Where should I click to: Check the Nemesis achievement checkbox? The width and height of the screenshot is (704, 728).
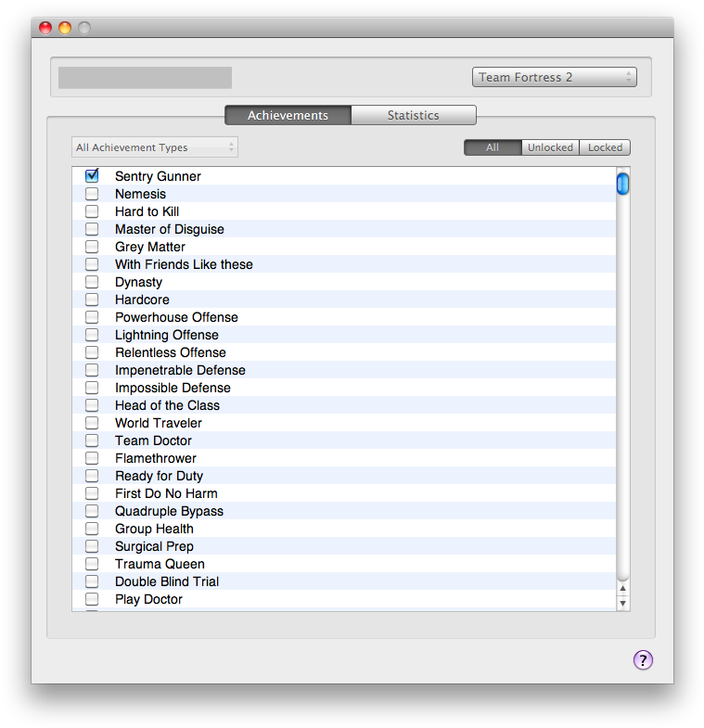click(x=92, y=194)
